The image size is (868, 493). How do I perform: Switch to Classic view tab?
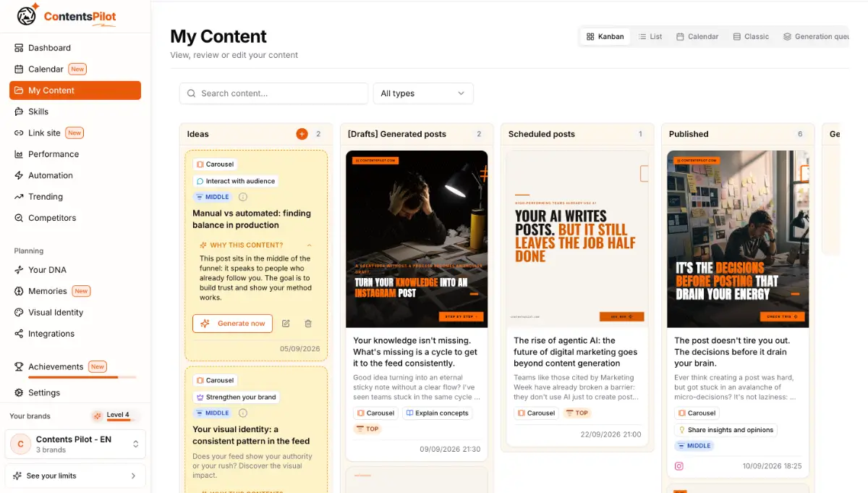751,36
